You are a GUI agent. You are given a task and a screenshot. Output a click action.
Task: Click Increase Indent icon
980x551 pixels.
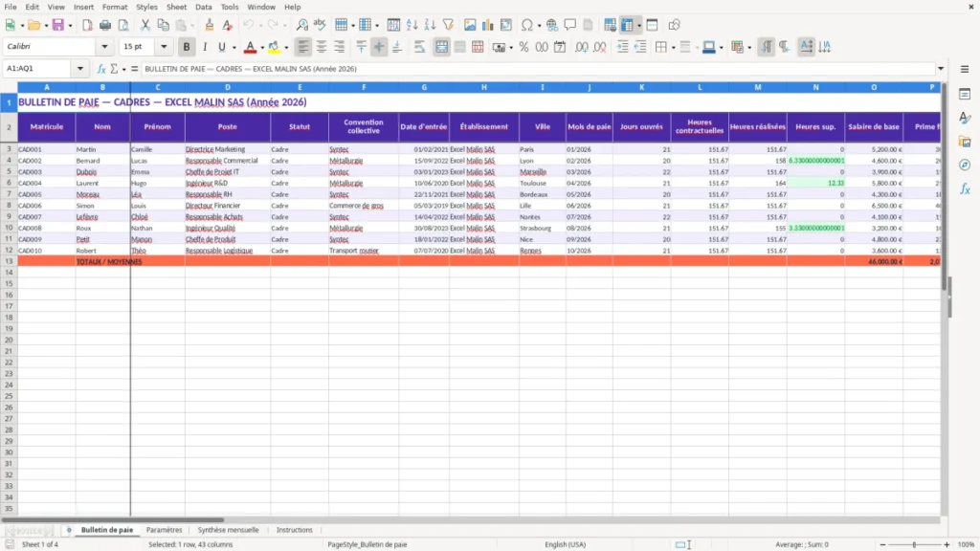[x=622, y=47]
